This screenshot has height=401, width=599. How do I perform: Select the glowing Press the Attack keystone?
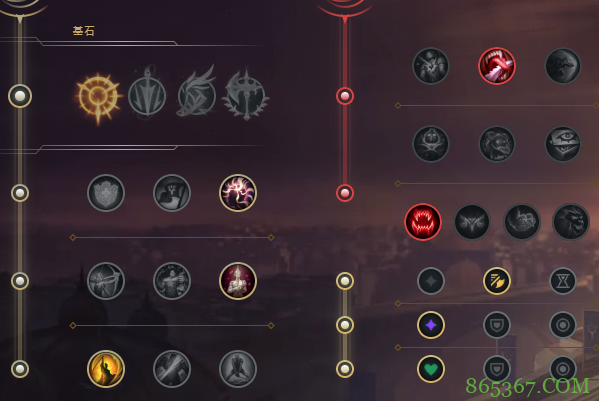[x=98, y=97]
